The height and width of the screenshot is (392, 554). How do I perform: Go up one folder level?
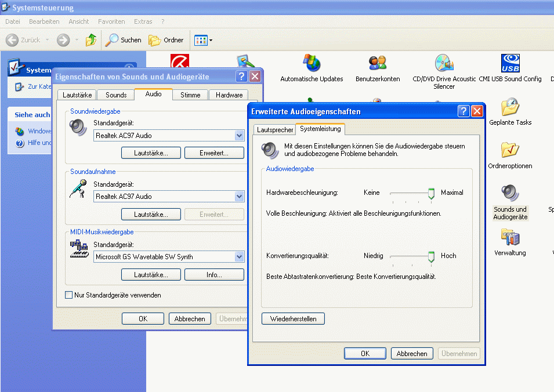[x=91, y=40]
